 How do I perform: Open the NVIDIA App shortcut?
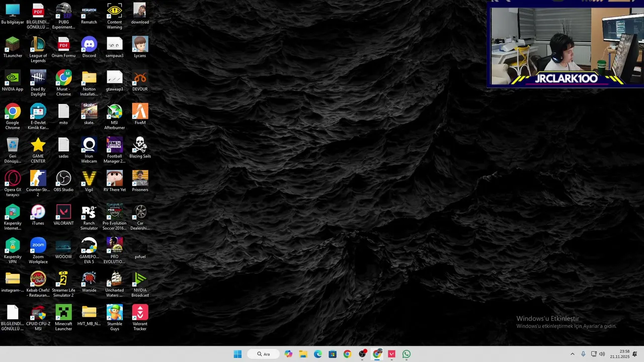[x=13, y=81]
